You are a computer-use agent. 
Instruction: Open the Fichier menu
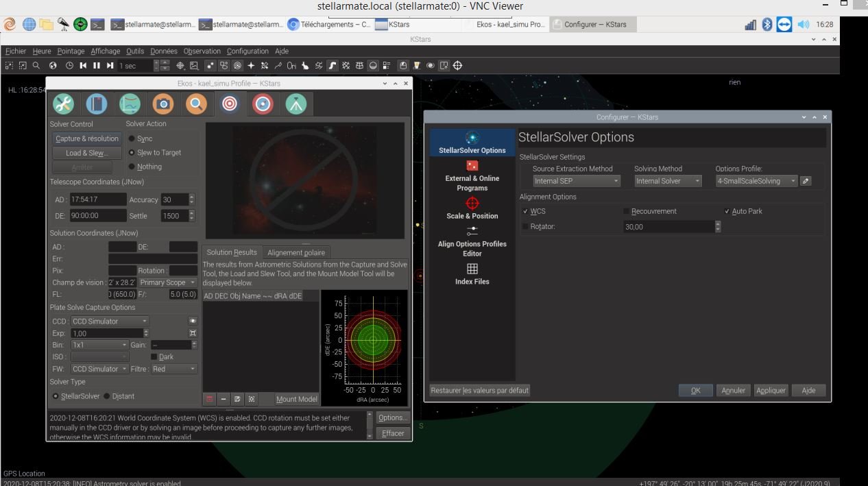[16, 51]
